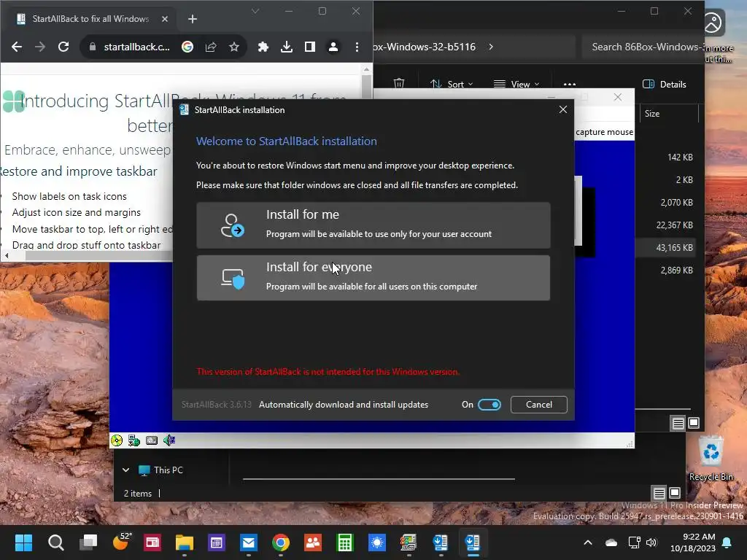The width and height of the screenshot is (747, 560).
Task: Open Chrome extensions puzzle icon
Action: (x=263, y=47)
